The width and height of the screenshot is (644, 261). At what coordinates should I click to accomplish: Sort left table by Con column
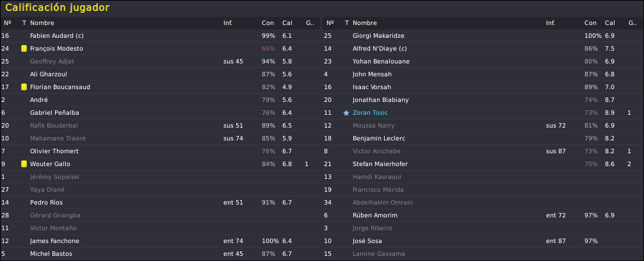click(x=268, y=23)
